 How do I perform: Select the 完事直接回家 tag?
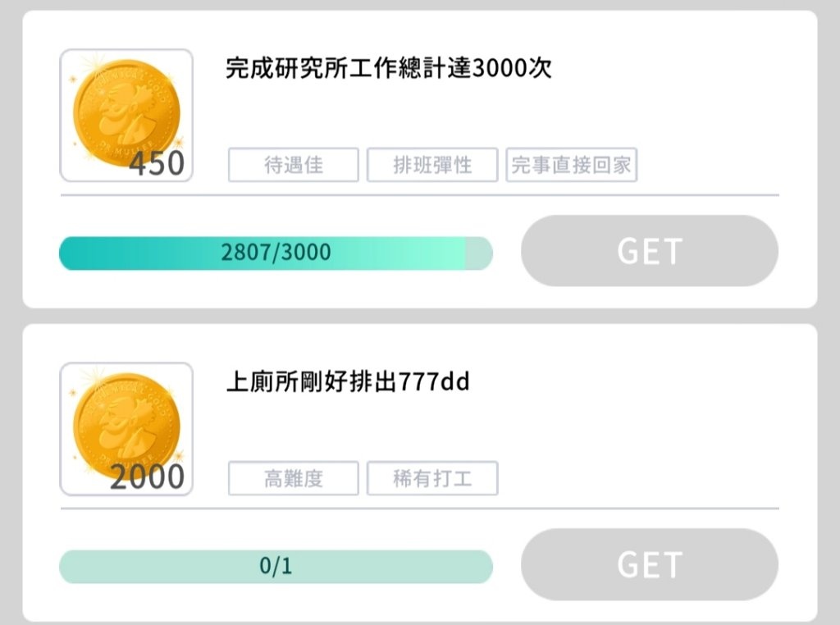pyautogui.click(x=572, y=165)
